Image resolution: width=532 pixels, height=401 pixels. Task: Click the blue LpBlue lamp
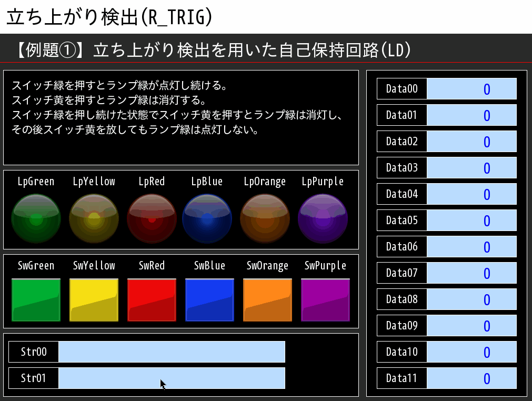point(207,218)
